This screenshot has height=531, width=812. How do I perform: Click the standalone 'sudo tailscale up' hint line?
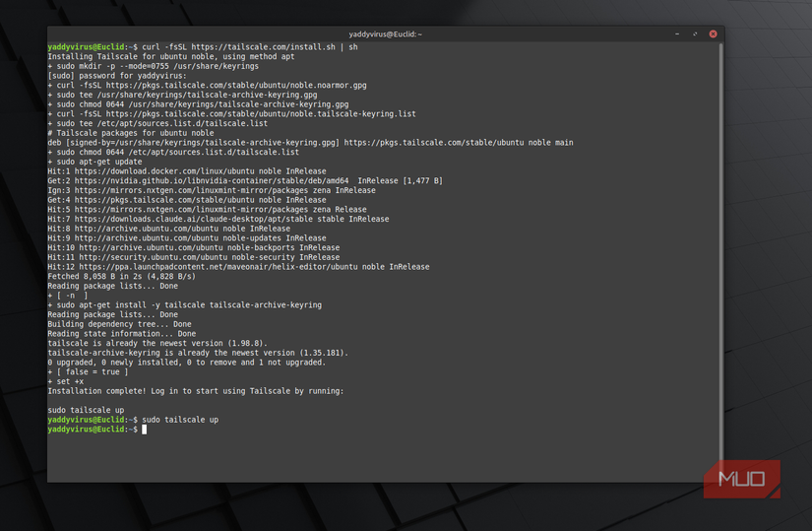pyautogui.click(x=86, y=410)
